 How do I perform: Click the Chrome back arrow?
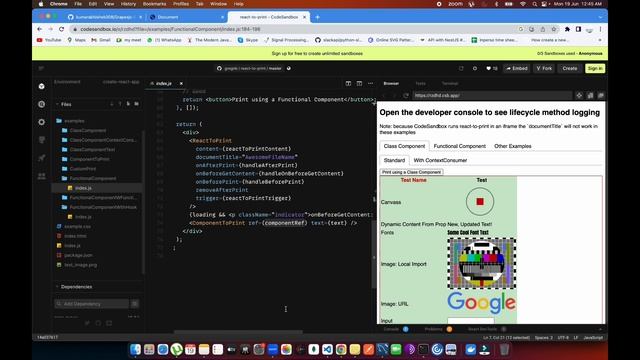[x=40, y=29]
